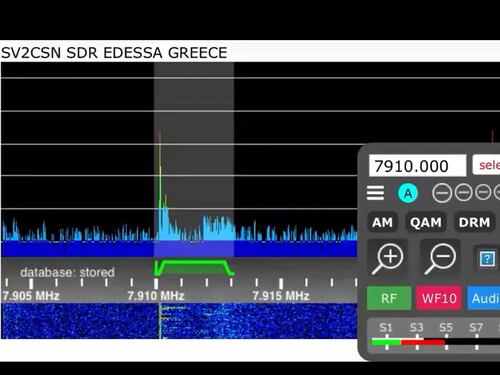Click the second minus circle icon
500x375 pixels.
463,193
